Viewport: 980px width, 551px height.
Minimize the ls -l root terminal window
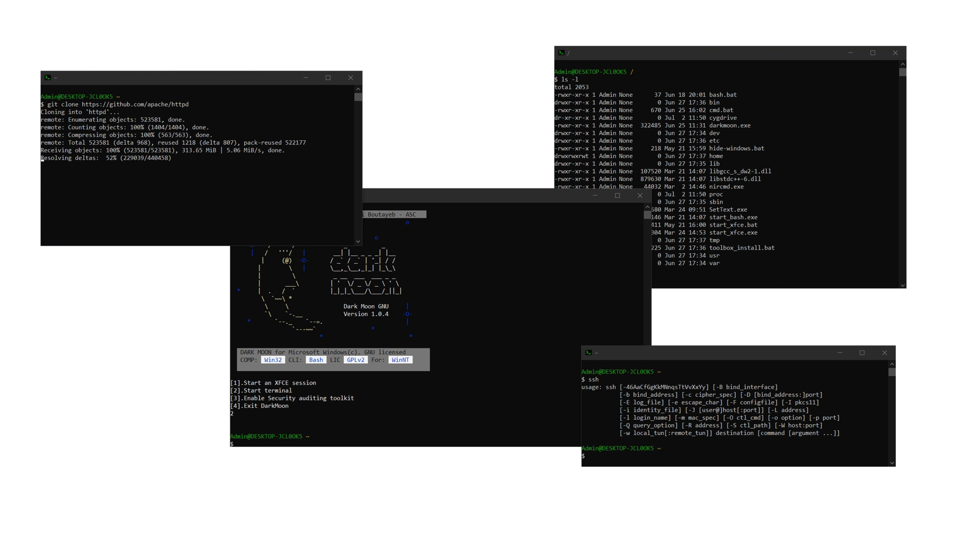pyautogui.click(x=850, y=53)
